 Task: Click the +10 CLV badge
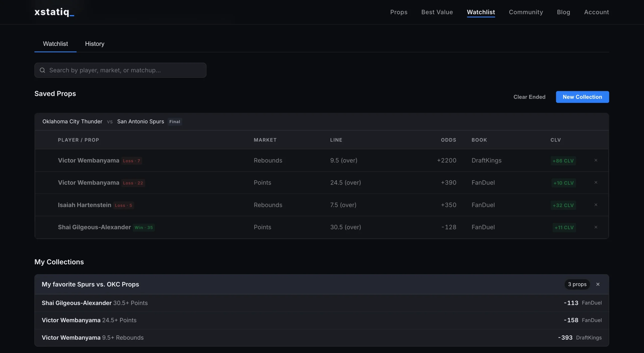[563, 183]
